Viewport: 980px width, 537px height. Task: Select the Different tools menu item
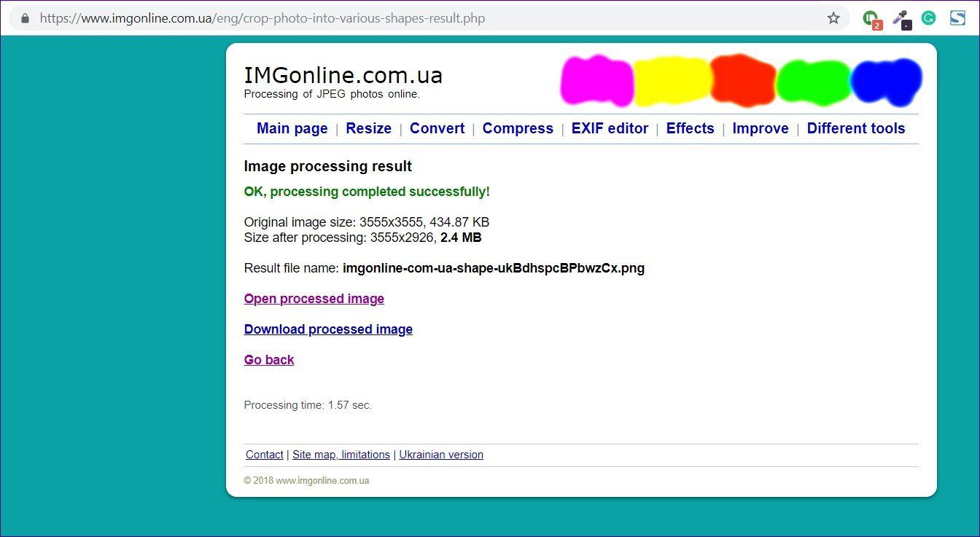coord(856,128)
